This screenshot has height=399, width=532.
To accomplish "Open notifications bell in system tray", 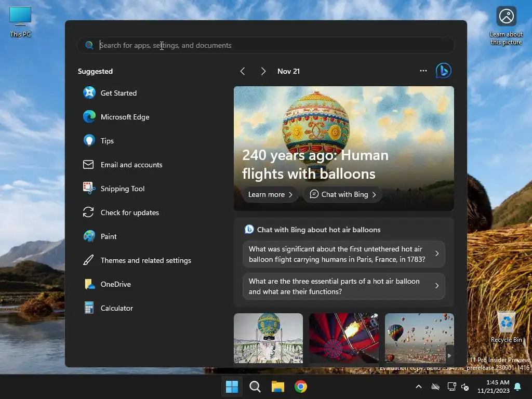I will [x=517, y=387].
